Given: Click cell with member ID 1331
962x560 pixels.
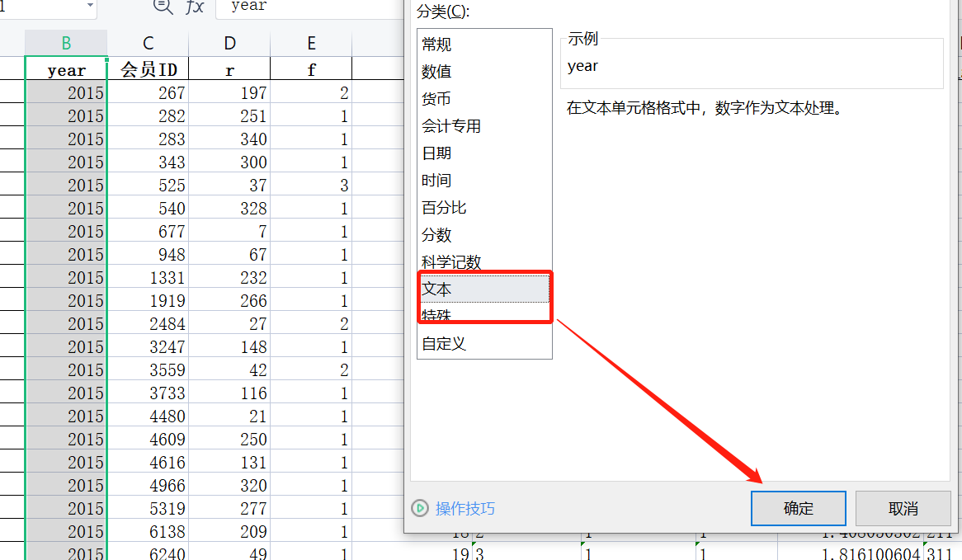Looking at the screenshot, I should pyautogui.click(x=148, y=278).
